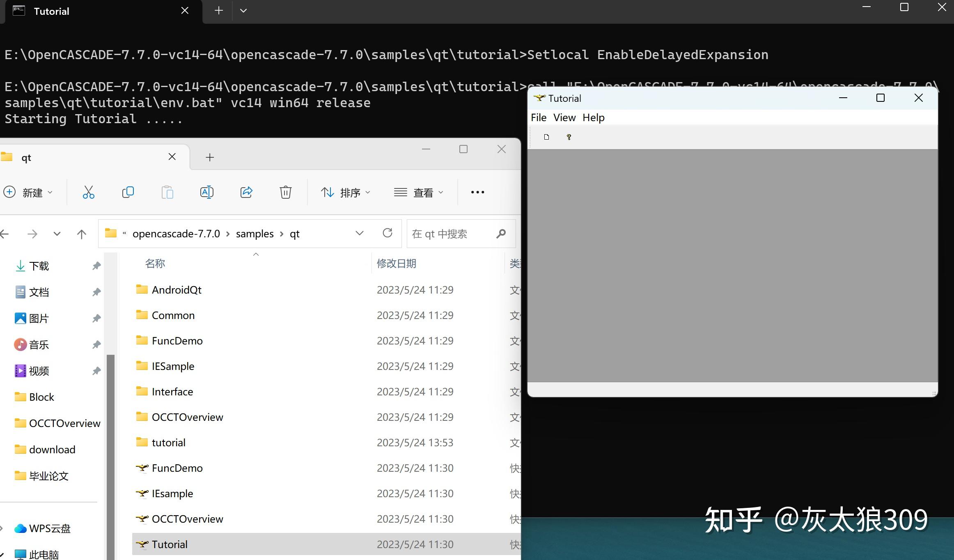Click the question mark help icon in Tutorial toolbar
This screenshot has width=954, height=560.
[x=569, y=137]
